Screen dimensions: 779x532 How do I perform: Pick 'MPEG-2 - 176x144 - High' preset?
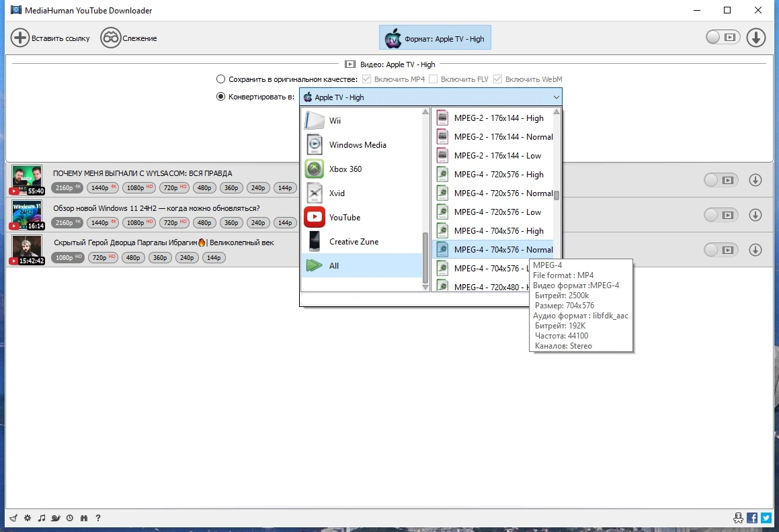[494, 118]
